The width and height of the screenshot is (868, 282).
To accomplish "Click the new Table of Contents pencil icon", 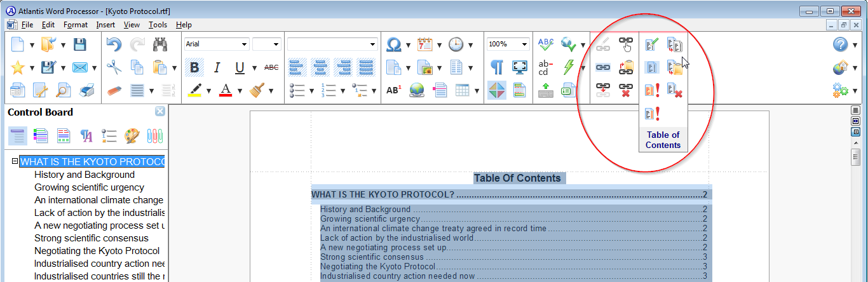I will [x=652, y=44].
